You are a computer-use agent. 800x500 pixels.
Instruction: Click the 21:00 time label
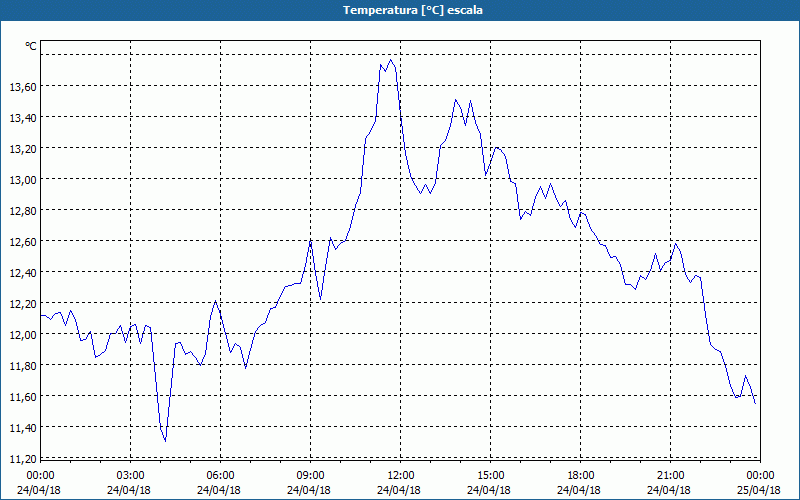click(670, 476)
